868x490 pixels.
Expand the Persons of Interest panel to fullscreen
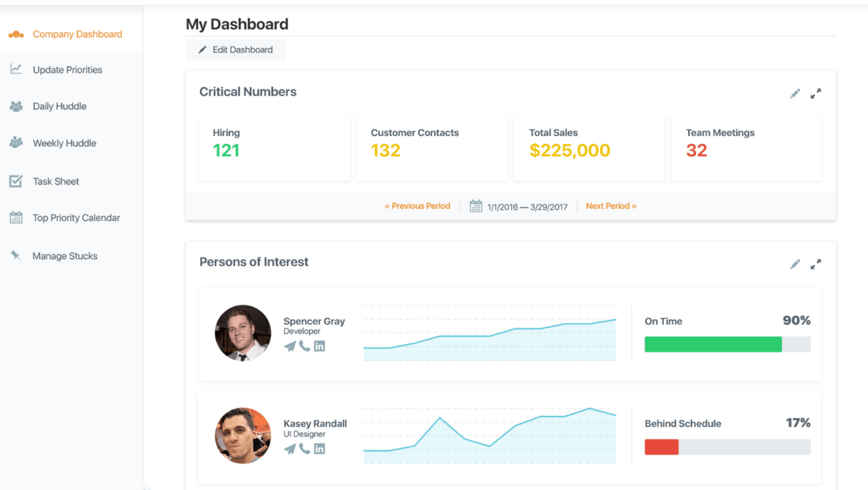point(815,264)
